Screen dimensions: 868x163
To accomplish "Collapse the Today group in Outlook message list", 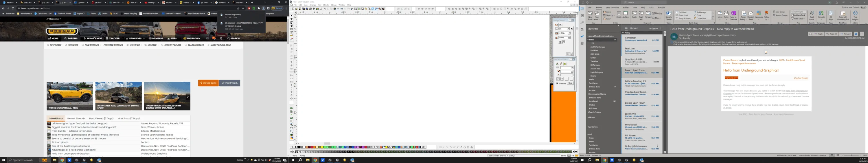I will (x=624, y=33).
